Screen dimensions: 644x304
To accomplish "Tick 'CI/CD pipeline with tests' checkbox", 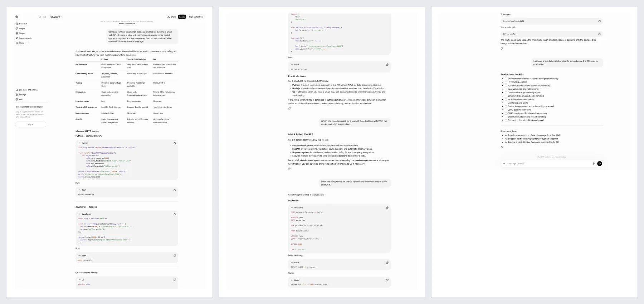I will click(506, 110).
